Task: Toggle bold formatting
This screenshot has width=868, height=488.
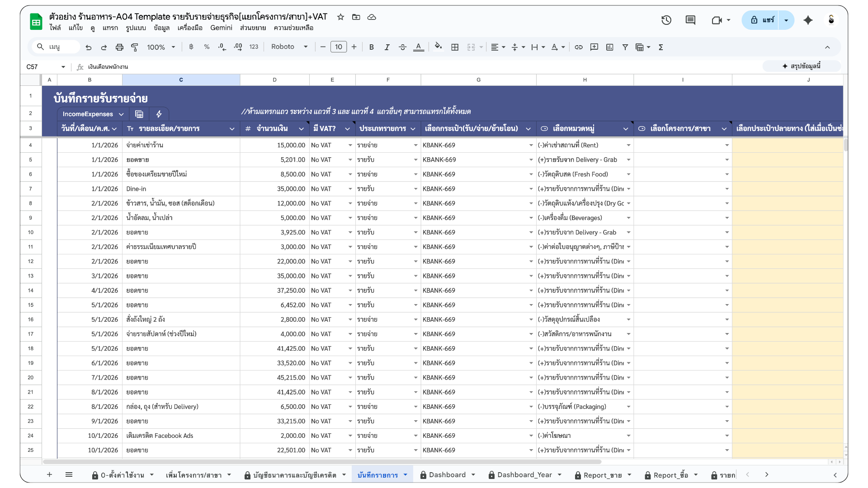Action: click(371, 47)
